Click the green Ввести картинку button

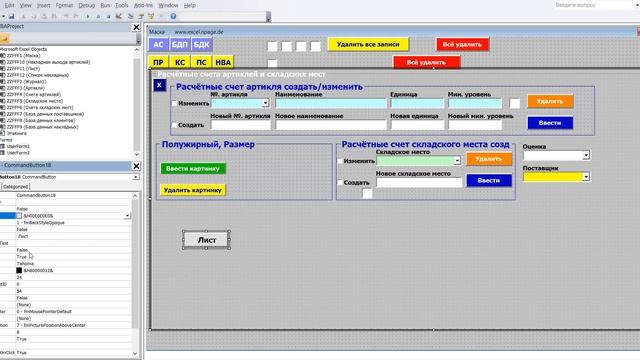193,168
